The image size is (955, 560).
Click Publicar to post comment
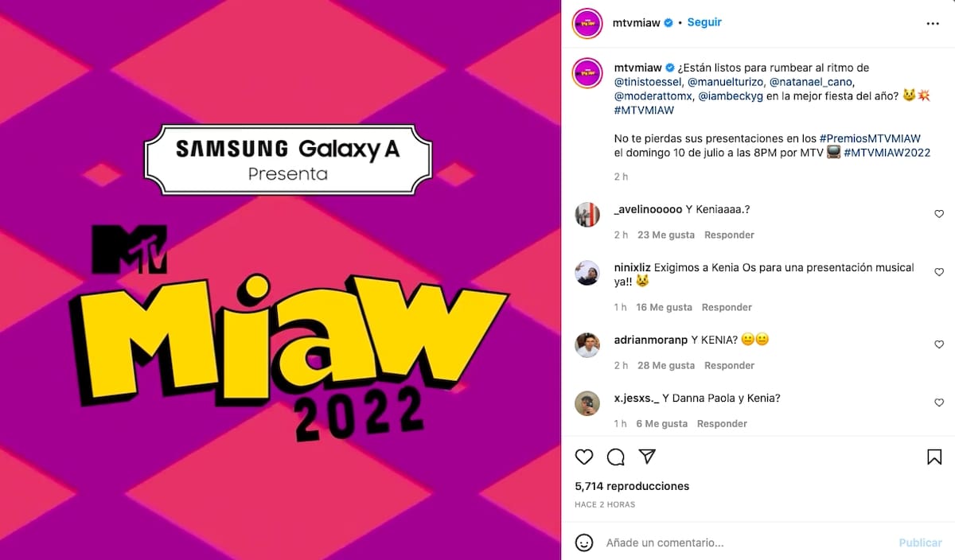920,542
